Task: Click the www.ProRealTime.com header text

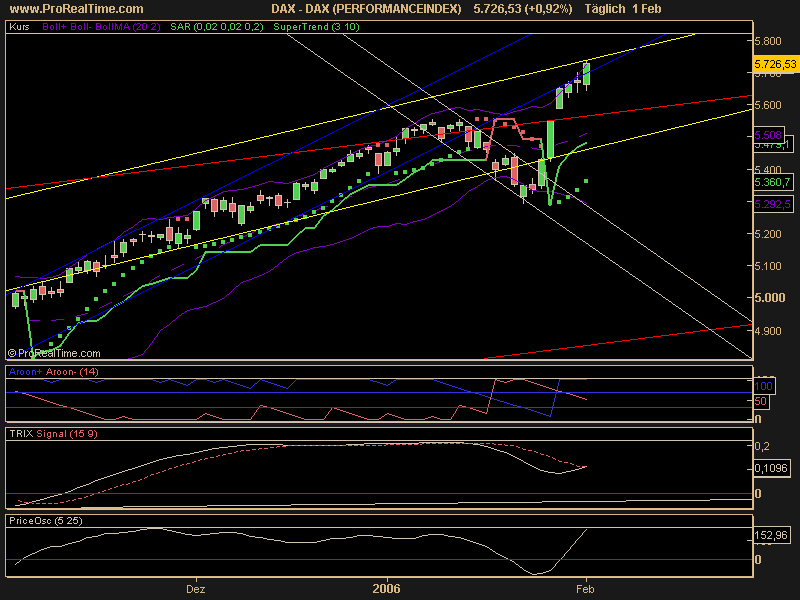Action: tap(77, 9)
